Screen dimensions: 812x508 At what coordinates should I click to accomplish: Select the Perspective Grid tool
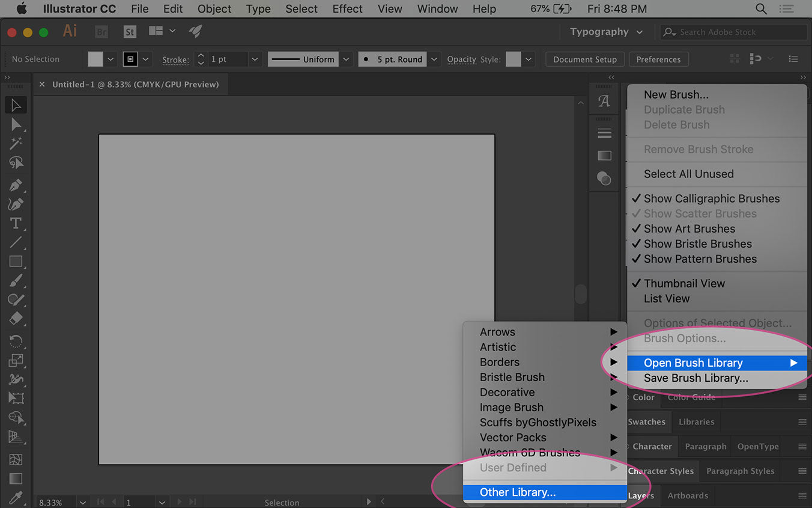click(x=16, y=437)
